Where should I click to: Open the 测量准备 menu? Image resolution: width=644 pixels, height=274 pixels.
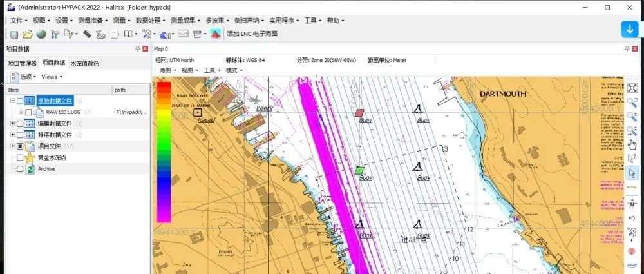[93, 21]
